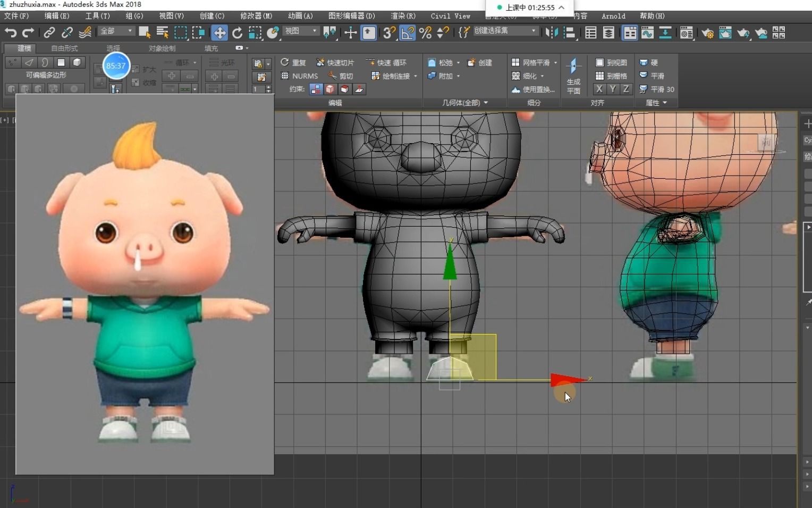Expand the 几何体(全部) panel arrow
The image size is (812, 508).
tap(486, 103)
